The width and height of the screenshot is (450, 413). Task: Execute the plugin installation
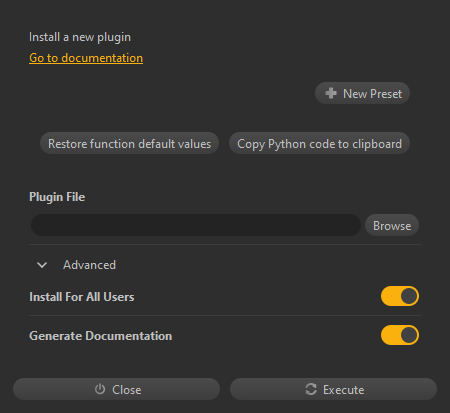[x=333, y=389]
